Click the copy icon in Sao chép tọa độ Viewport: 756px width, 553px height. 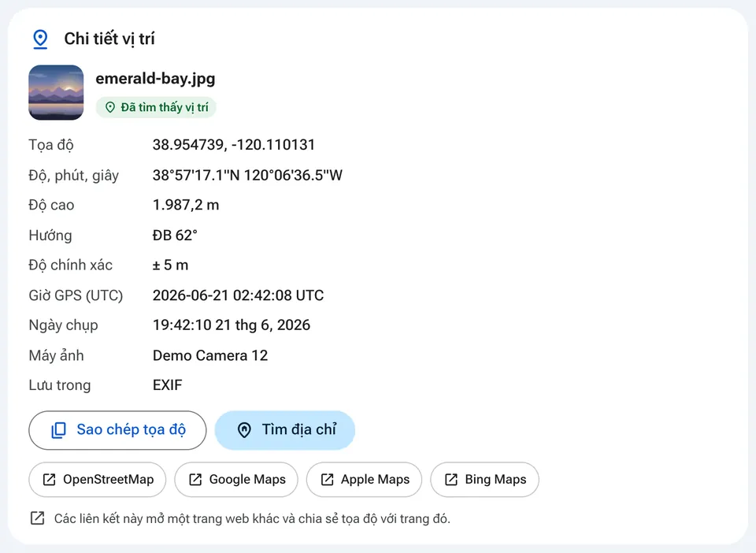point(59,430)
